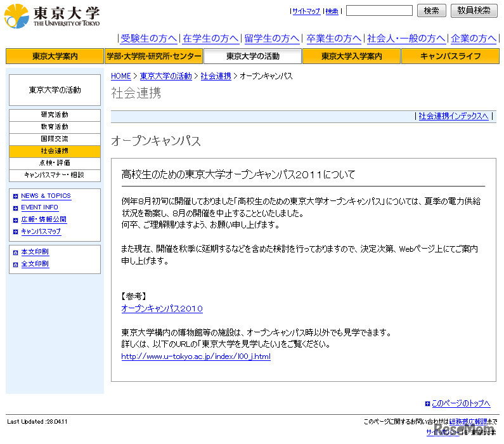Click arrow icon beside EVENT INFO

[15, 208]
